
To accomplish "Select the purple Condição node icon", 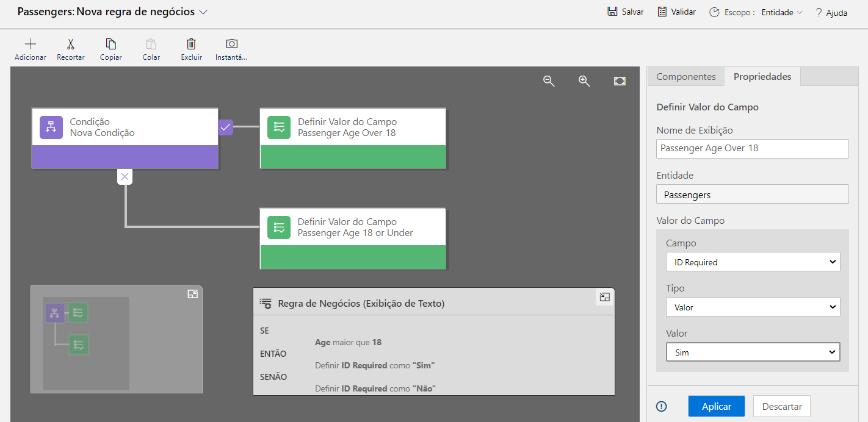I will click(51, 127).
